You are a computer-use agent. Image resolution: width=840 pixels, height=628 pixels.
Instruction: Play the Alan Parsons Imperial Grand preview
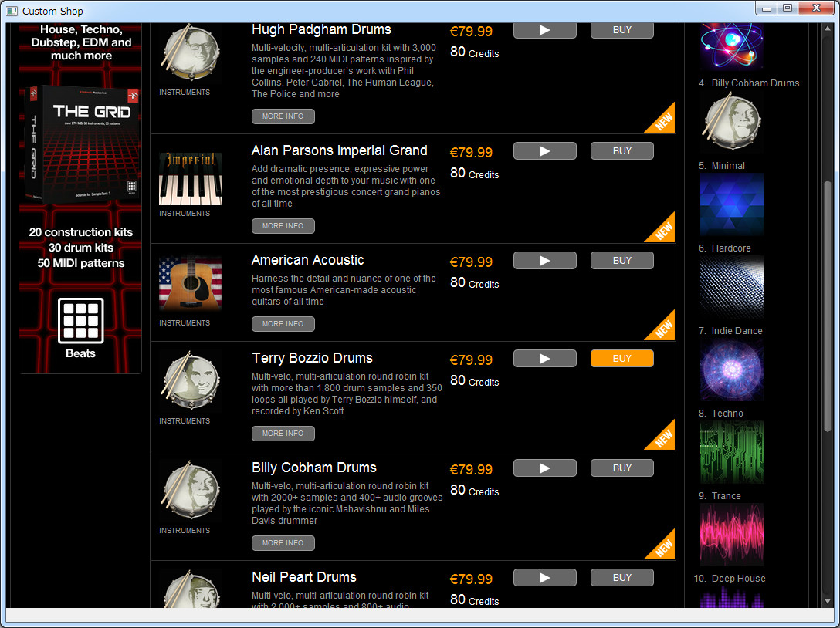(x=545, y=151)
